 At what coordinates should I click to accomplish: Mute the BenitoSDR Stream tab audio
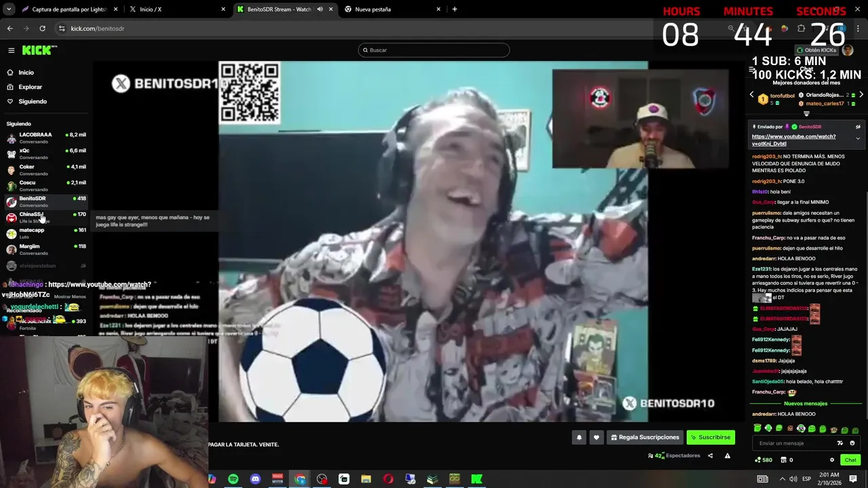tap(320, 9)
